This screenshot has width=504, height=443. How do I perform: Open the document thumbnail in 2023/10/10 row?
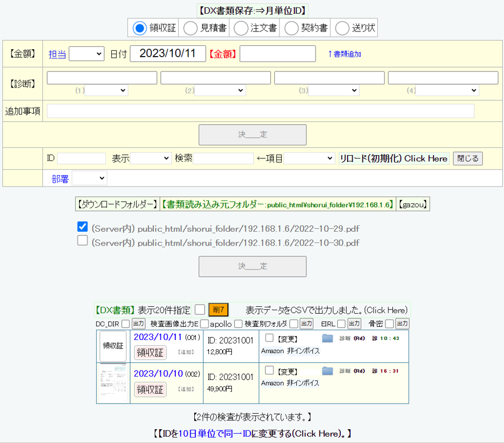[113, 383]
